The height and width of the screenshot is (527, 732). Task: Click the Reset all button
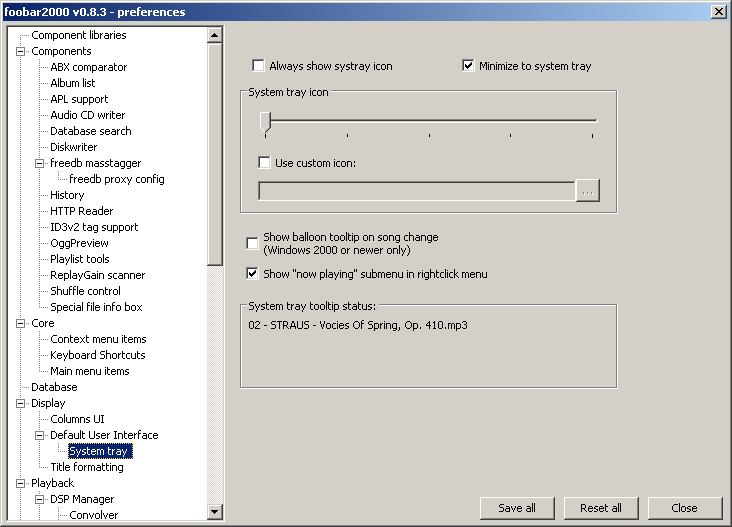pos(601,508)
